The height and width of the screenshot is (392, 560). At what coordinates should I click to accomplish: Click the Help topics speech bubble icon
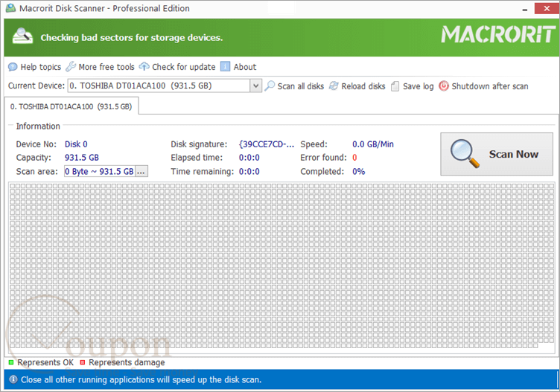(13, 67)
